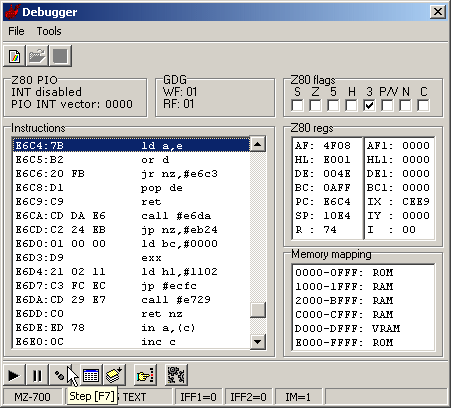Select instruction row E6C8 pop de

tap(131, 188)
